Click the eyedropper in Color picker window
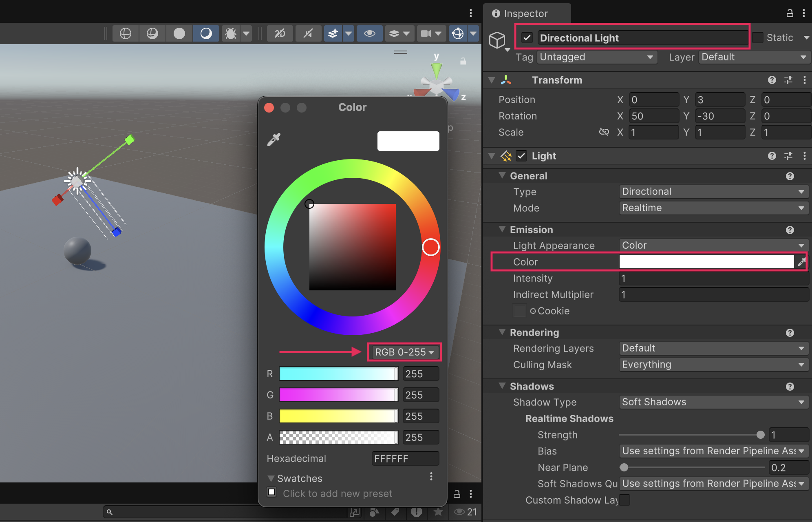The height and width of the screenshot is (522, 812). (274, 139)
